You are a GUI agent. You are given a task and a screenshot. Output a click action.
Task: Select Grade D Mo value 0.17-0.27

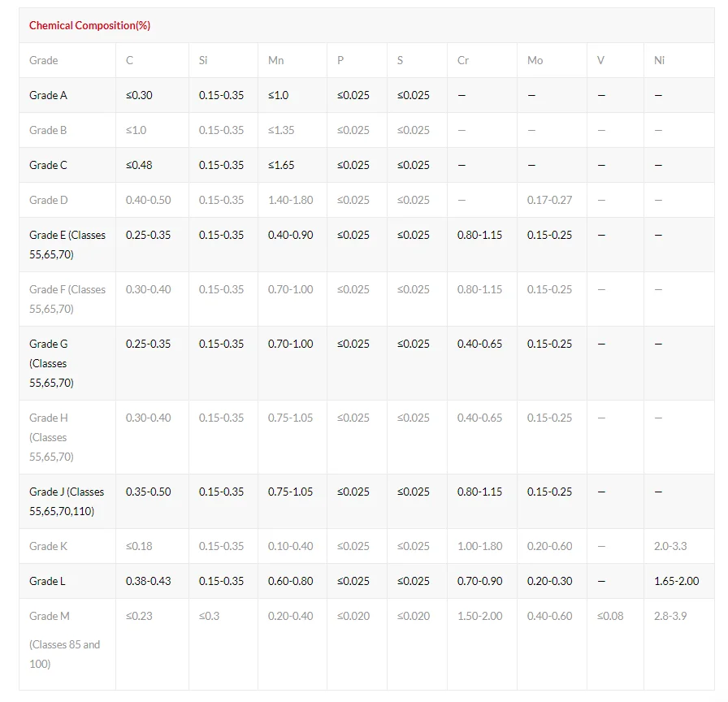pos(549,200)
